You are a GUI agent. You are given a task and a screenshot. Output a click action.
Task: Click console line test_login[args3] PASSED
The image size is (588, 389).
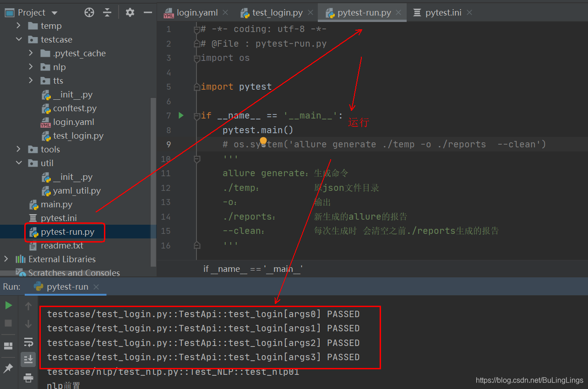point(203,357)
